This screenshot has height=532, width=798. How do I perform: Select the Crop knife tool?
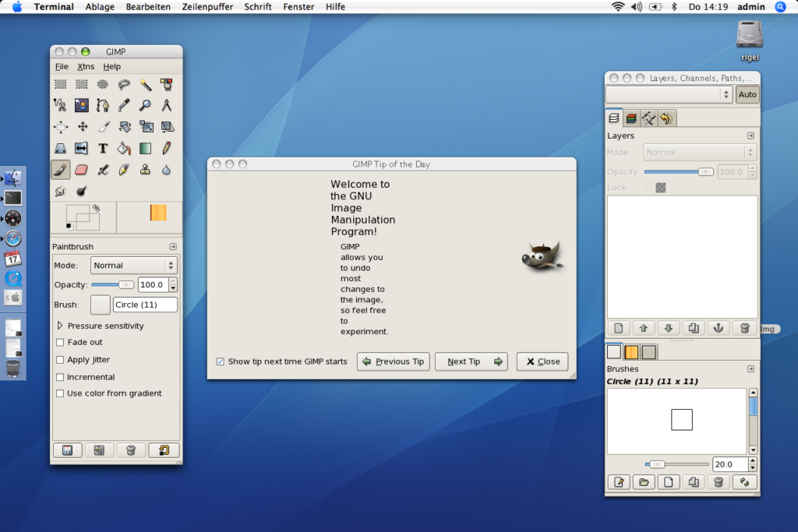[x=103, y=127]
